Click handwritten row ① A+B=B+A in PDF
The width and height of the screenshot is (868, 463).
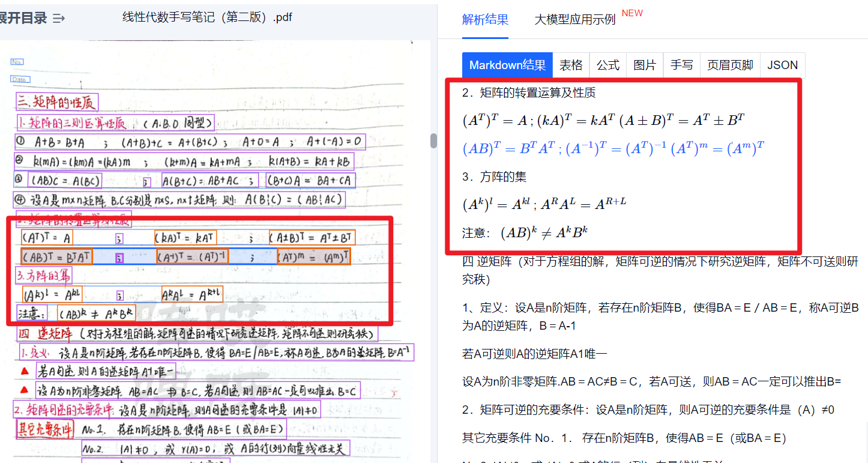pyautogui.click(x=190, y=142)
